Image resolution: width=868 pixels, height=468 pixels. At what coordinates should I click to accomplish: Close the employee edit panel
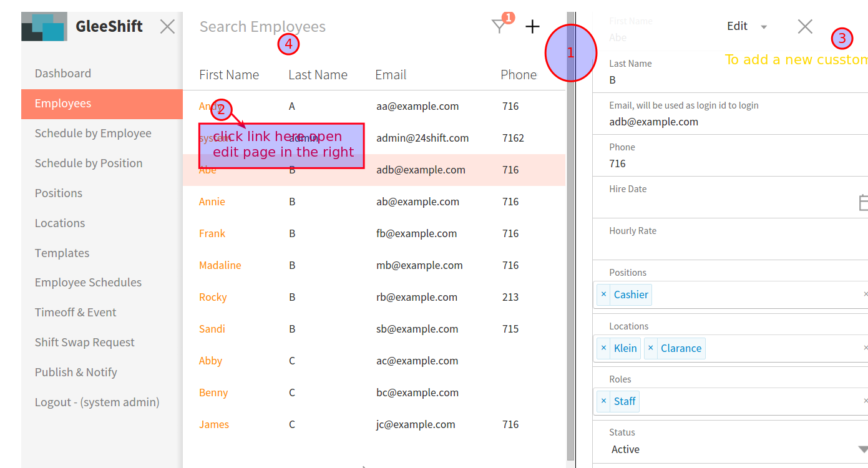coord(805,26)
